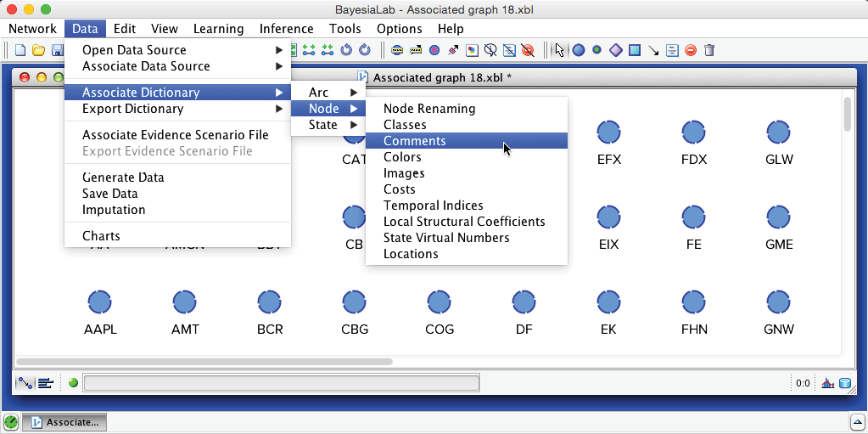
Task: Click the database icon in status bar
Action: (844, 383)
